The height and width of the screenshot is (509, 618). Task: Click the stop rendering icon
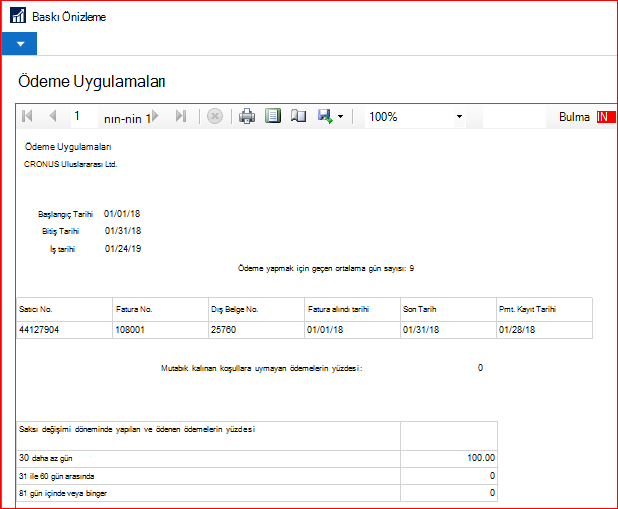[x=215, y=116]
